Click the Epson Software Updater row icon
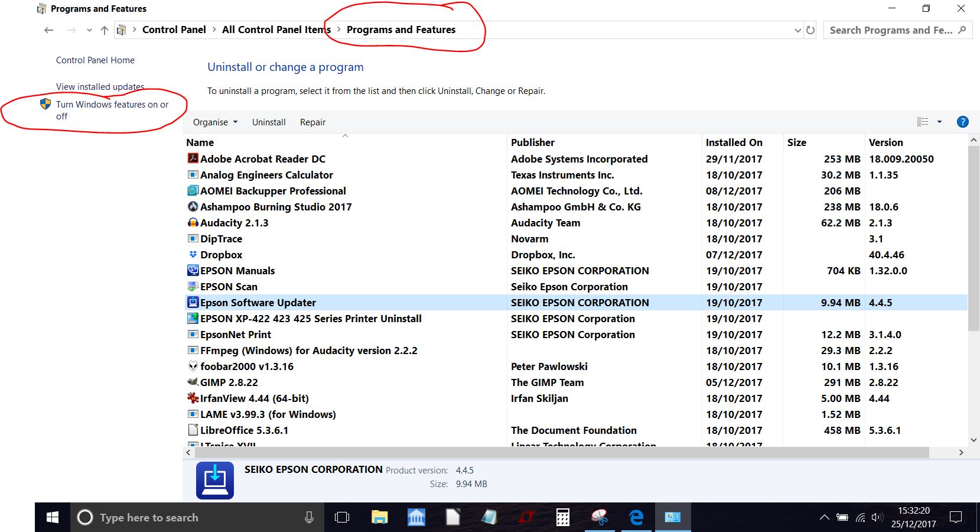 tap(193, 302)
